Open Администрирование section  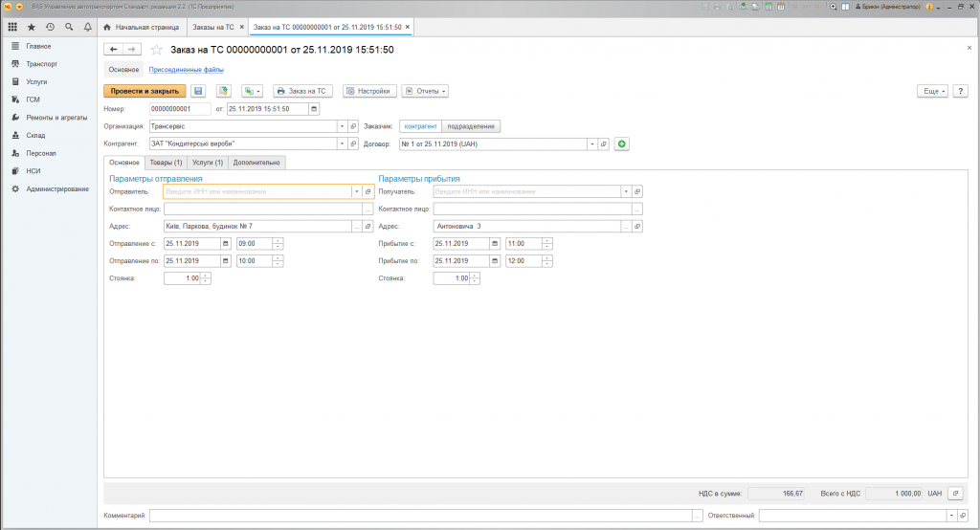[56, 188]
